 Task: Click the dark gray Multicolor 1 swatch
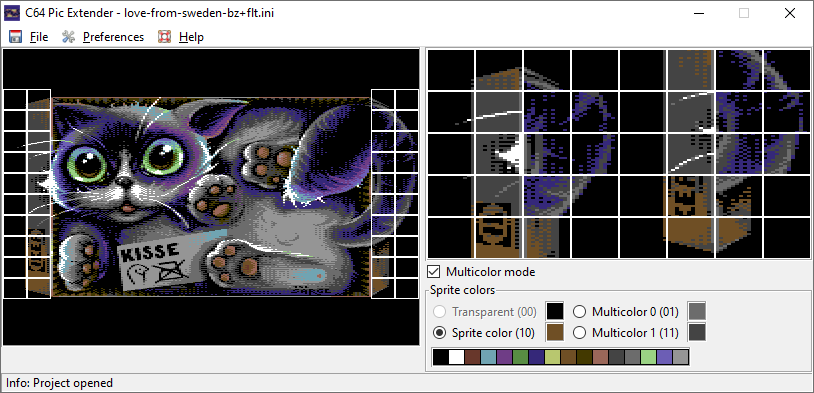pos(697,332)
